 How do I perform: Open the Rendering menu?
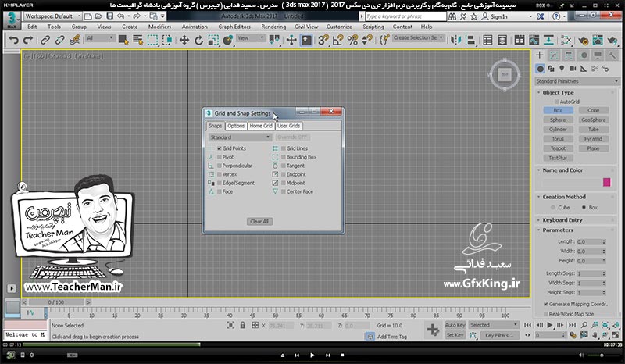(273, 27)
